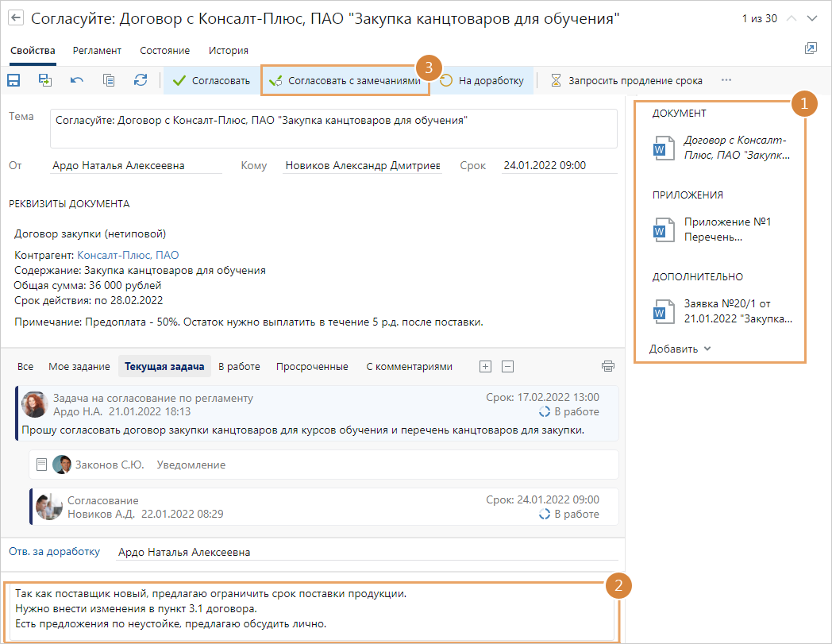The width and height of the screenshot is (832, 644).
Task: Click the refresh icon in toolbar
Action: click(x=141, y=80)
